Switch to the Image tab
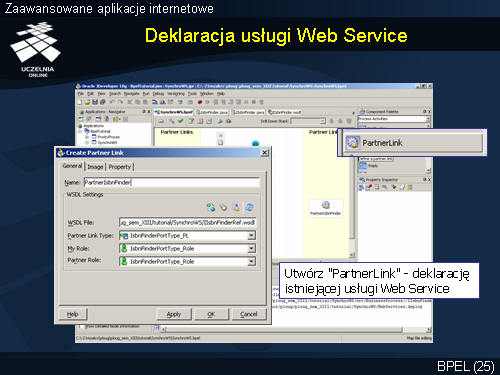Viewport: 500px width, 375px height. point(95,167)
